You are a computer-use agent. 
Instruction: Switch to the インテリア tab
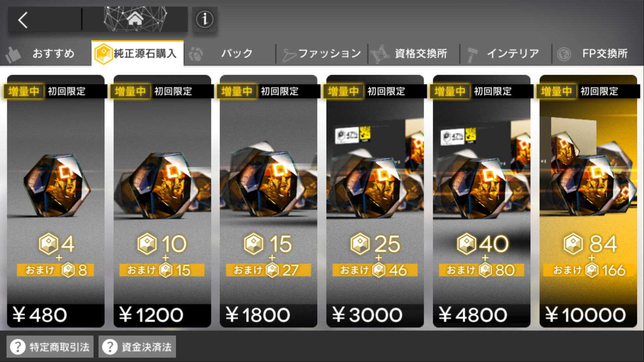pyautogui.click(x=506, y=53)
